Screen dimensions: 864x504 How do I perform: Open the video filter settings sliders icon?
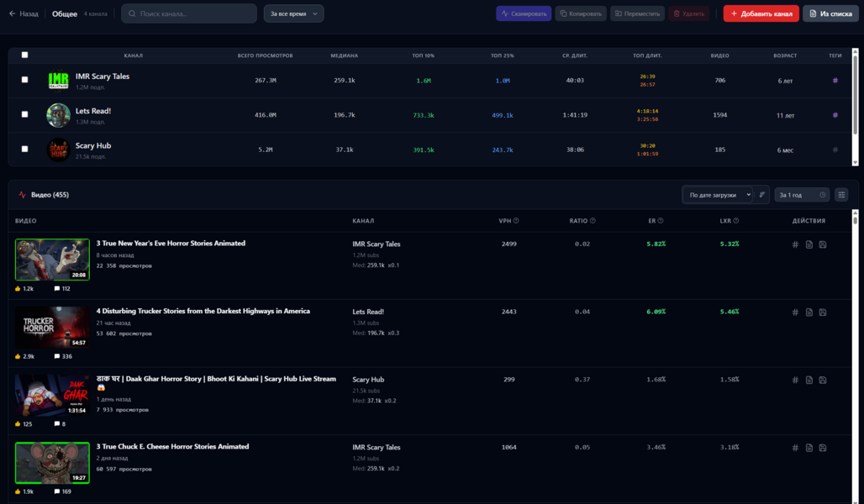[x=841, y=195]
